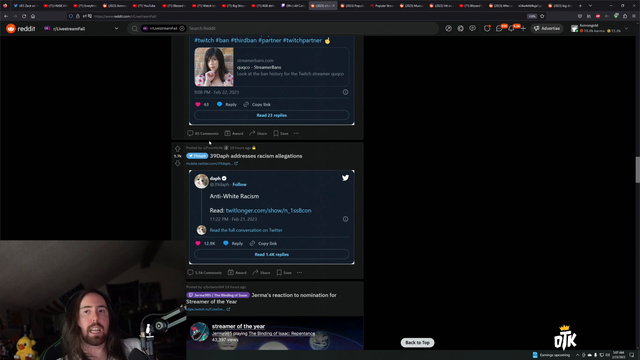Click the quqco streamer thumbnail image
640x360 pixels.
tap(214, 67)
